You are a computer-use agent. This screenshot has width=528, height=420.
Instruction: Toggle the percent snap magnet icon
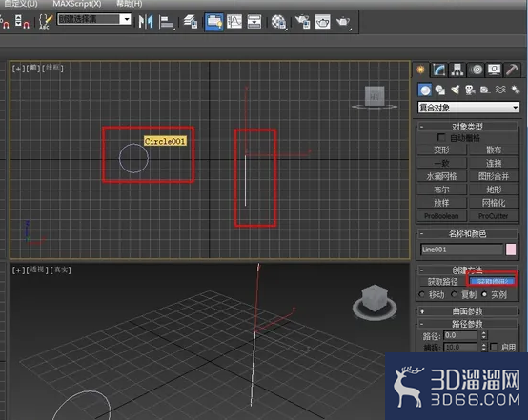pyautogui.click(x=5, y=22)
